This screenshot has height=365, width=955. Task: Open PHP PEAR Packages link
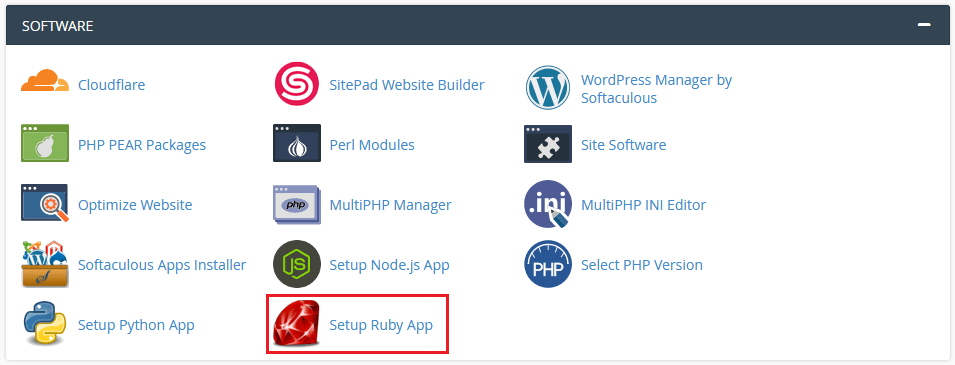coord(142,145)
